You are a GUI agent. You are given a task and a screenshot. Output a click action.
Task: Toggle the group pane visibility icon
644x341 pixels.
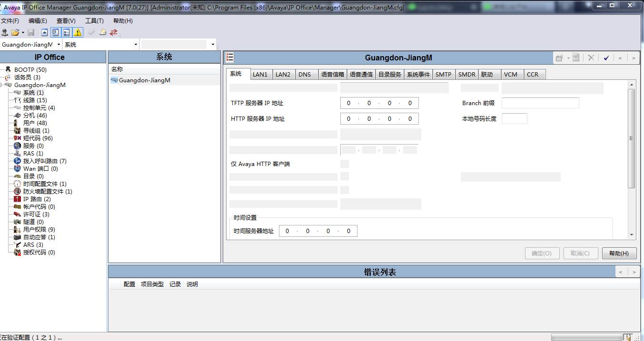click(x=67, y=32)
